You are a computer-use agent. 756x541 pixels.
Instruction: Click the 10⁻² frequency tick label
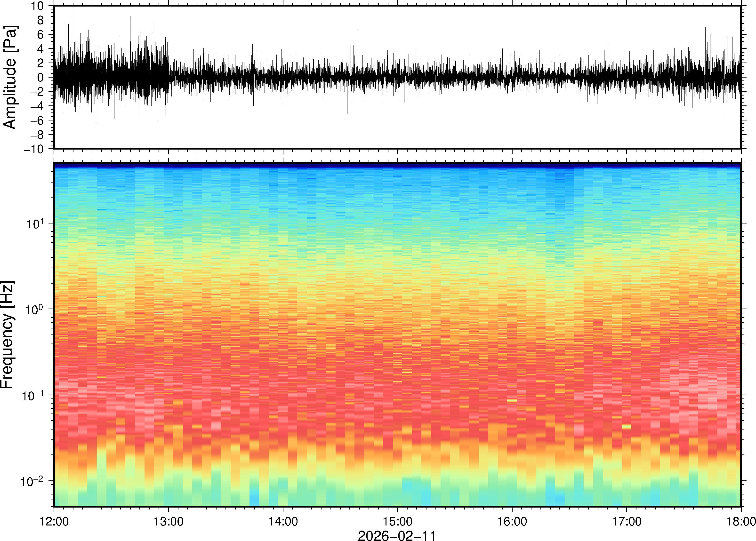click(32, 481)
